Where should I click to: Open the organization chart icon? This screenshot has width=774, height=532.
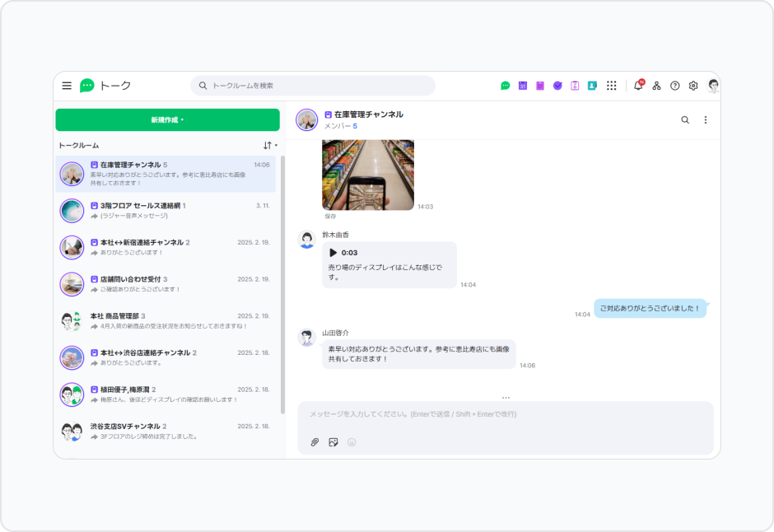(x=656, y=86)
